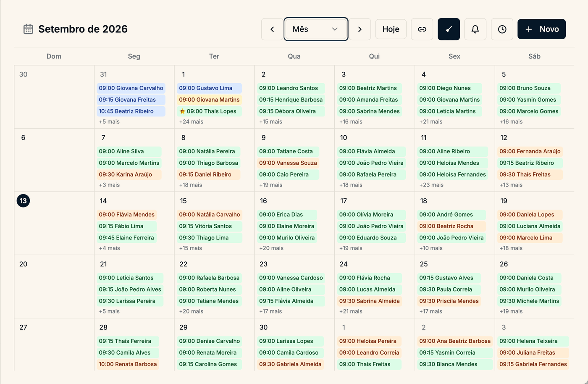Image resolution: width=588 pixels, height=384 pixels.
Task: Open the 09:00 Giovana Carvalho appointment
Action: pos(131,88)
